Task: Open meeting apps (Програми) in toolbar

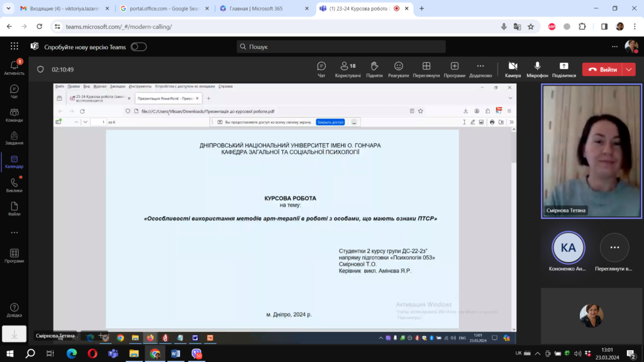Action: 454,69
